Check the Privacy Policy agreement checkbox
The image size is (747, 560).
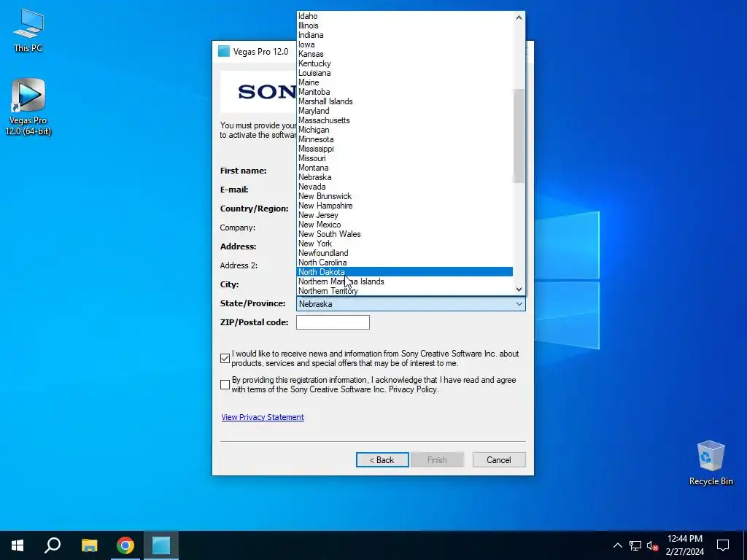(225, 385)
